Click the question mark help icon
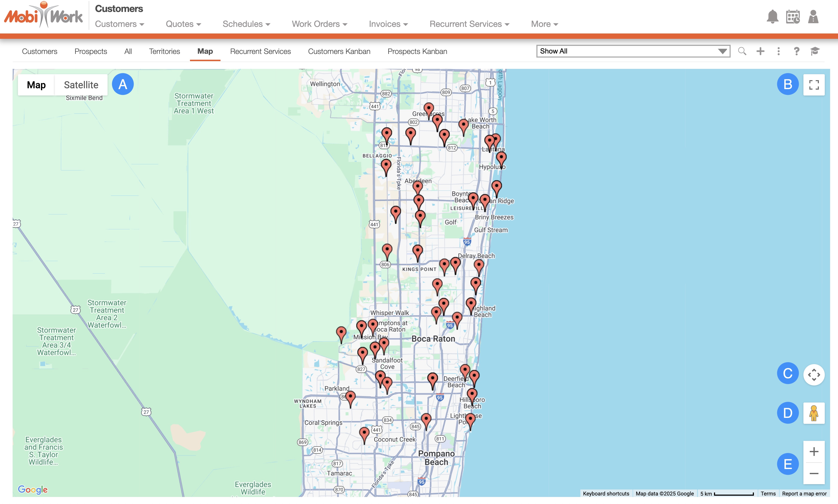 (797, 51)
